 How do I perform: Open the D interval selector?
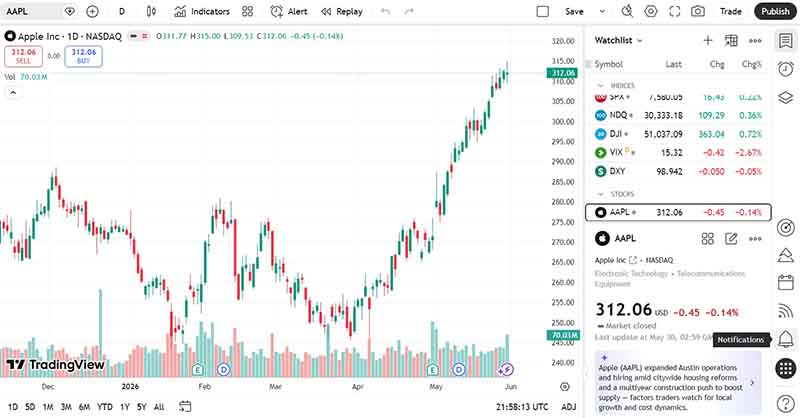coord(122,11)
